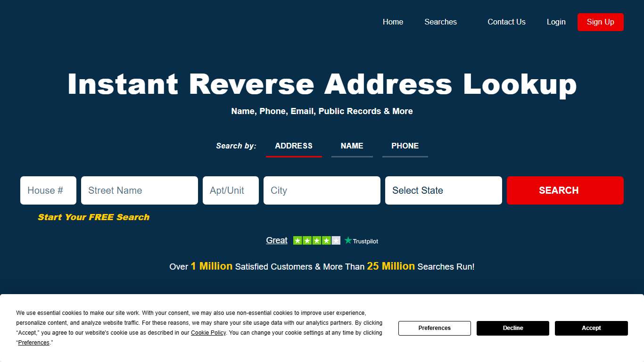This screenshot has width=644, height=362.
Task: Decline non-essential cookies
Action: point(512,328)
